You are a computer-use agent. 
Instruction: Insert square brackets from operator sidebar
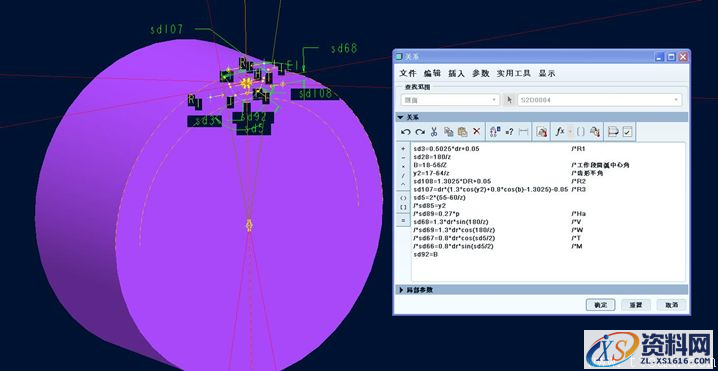point(403,207)
